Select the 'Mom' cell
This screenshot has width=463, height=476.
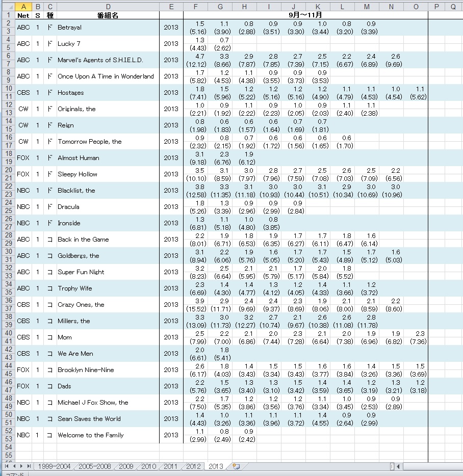pos(108,337)
